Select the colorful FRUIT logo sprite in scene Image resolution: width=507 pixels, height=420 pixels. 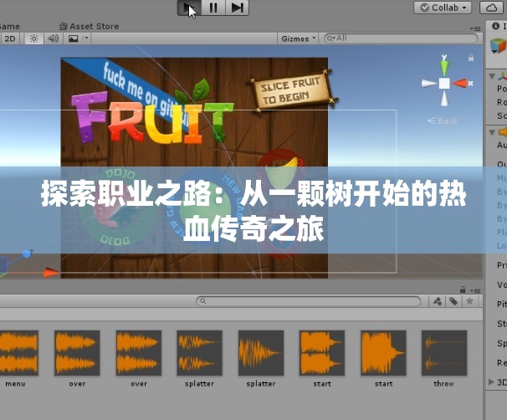152,119
